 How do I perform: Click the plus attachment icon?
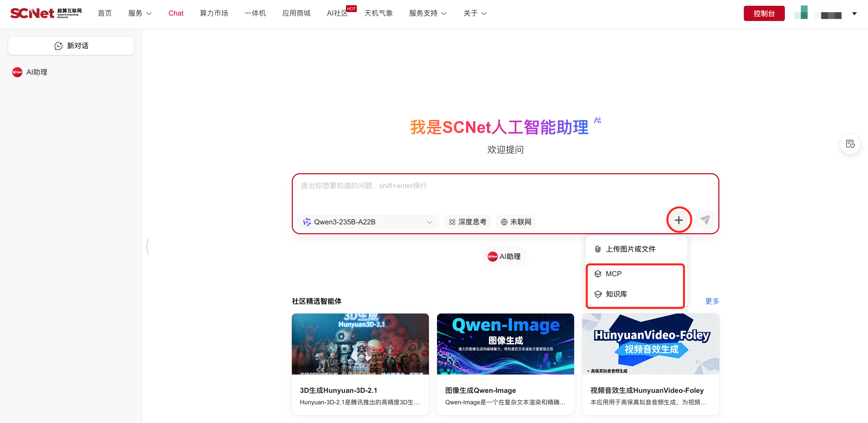coord(679,220)
